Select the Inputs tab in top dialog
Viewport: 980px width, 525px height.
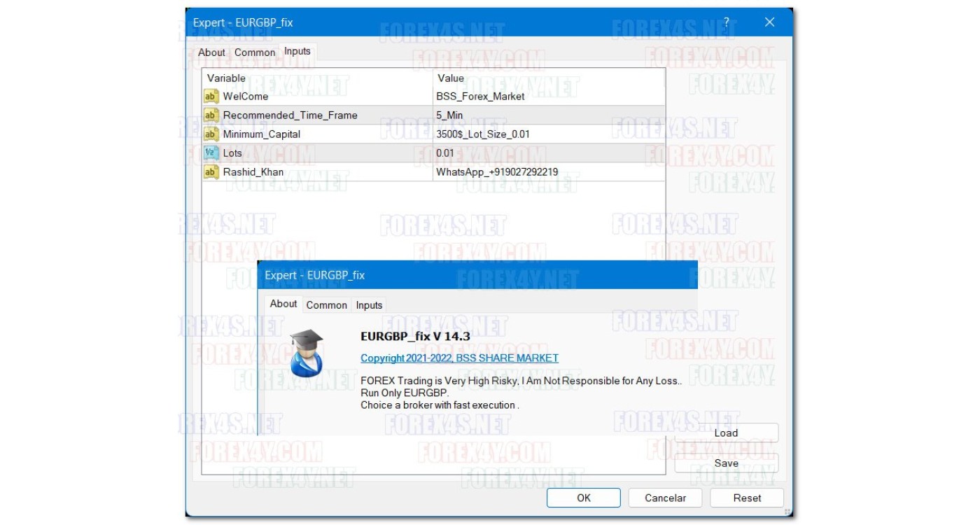point(297,52)
